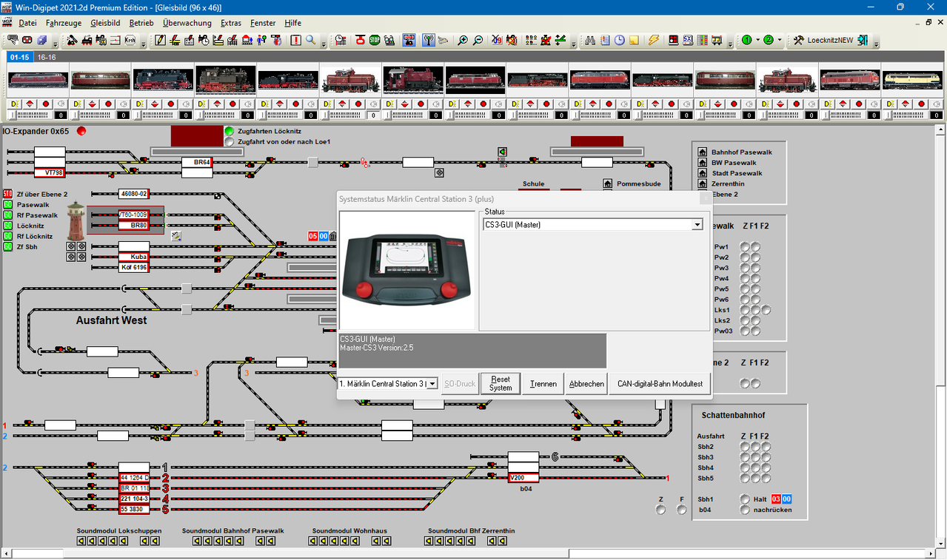Click the Abbrechen button

(586, 384)
